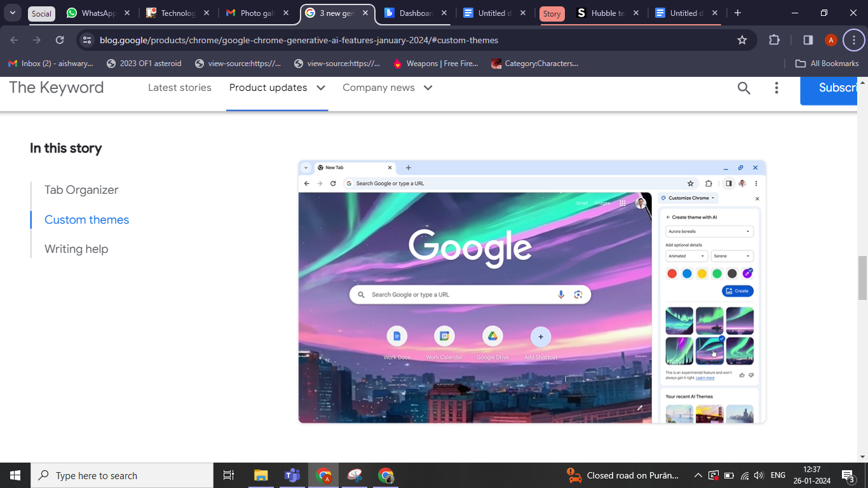The image size is (868, 488).
Task: Open Task View on the taskbar
Action: [229, 475]
